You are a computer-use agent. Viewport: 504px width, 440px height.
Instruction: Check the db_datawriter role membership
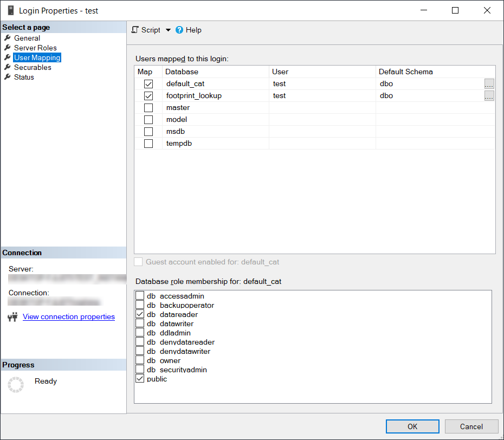140,323
